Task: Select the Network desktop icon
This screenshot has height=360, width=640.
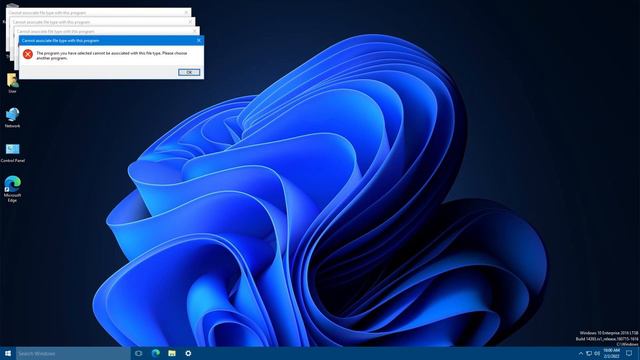Action: pyautogui.click(x=12, y=118)
